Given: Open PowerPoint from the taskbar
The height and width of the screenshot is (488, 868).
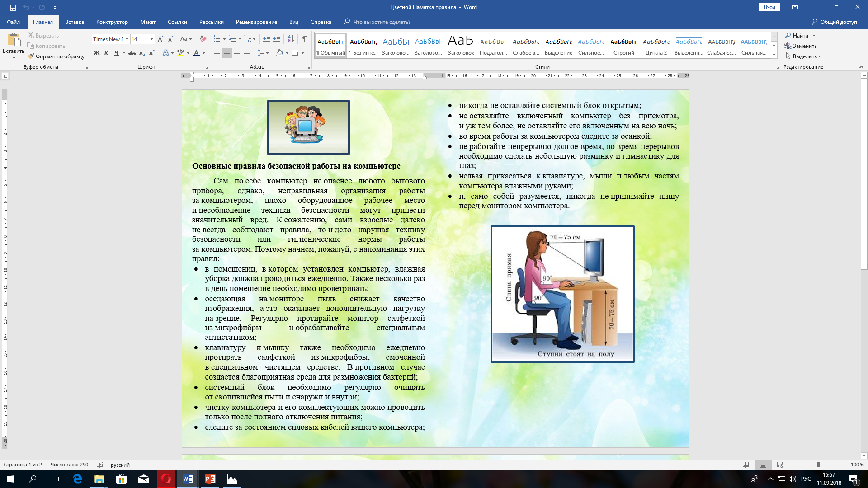Looking at the screenshot, I should [x=210, y=479].
